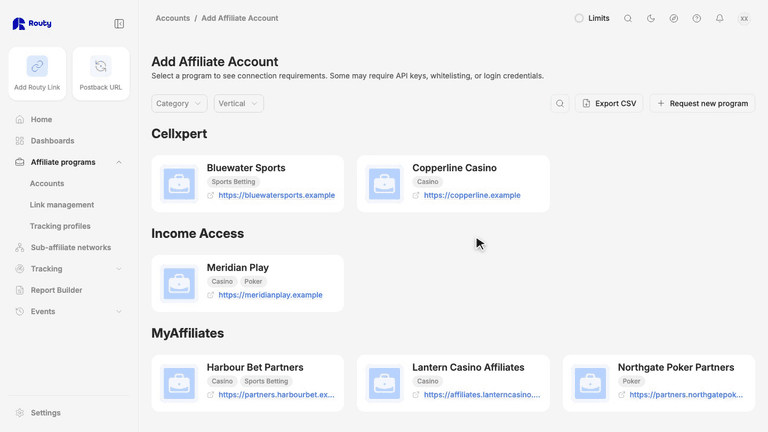Image resolution: width=768 pixels, height=432 pixels.
Task: Select the Bluewater Sports program card
Action: (248, 184)
